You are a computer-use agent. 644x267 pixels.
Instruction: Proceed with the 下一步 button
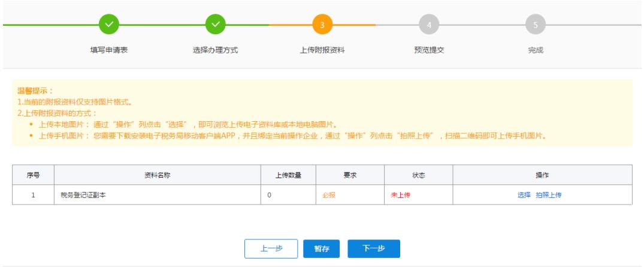pyautogui.click(x=373, y=248)
